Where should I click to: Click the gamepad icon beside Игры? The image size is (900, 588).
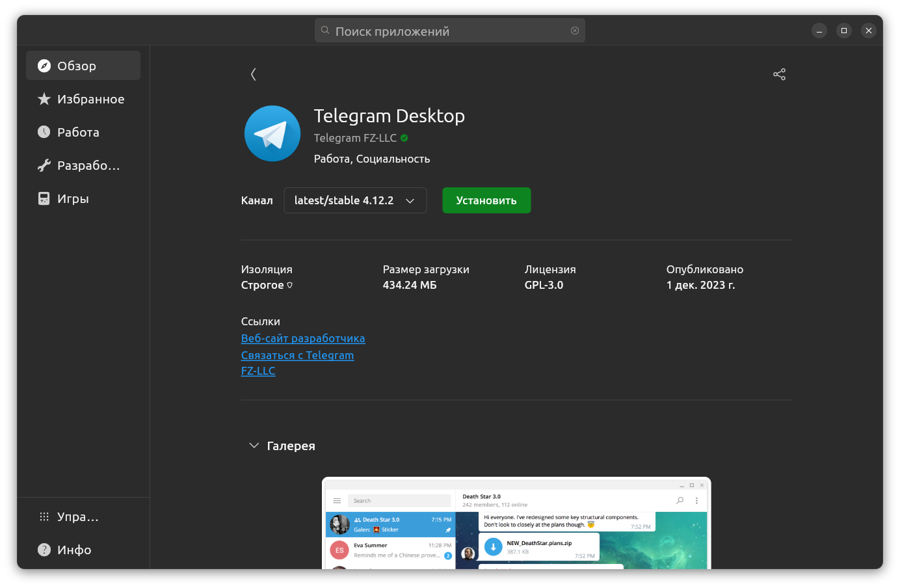44,198
